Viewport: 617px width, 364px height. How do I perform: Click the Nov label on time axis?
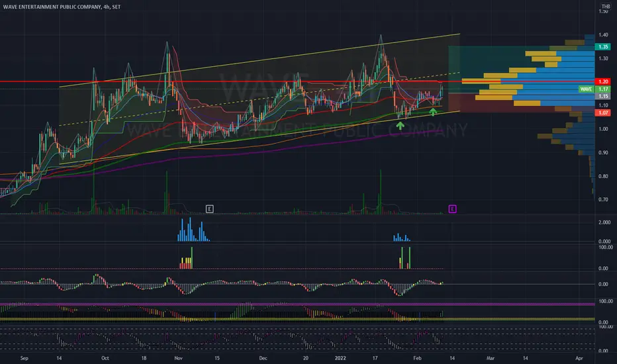pos(178,358)
